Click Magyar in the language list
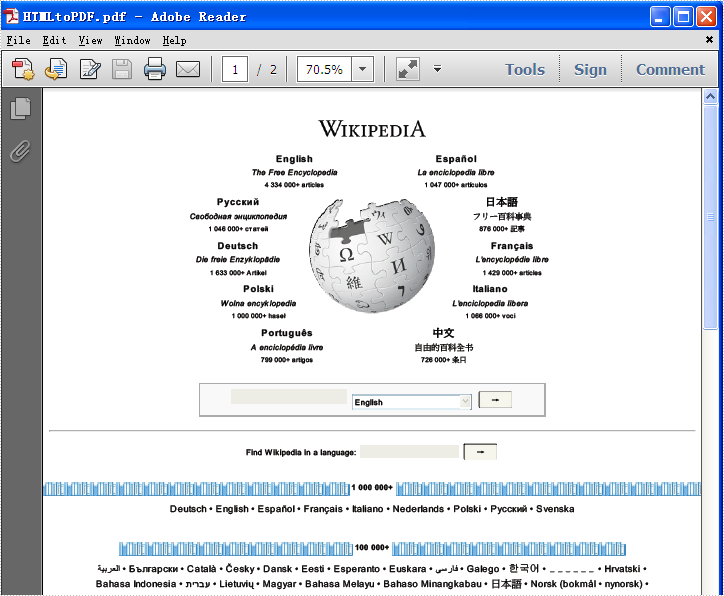Viewport: 724px width, 596px height. (279, 584)
